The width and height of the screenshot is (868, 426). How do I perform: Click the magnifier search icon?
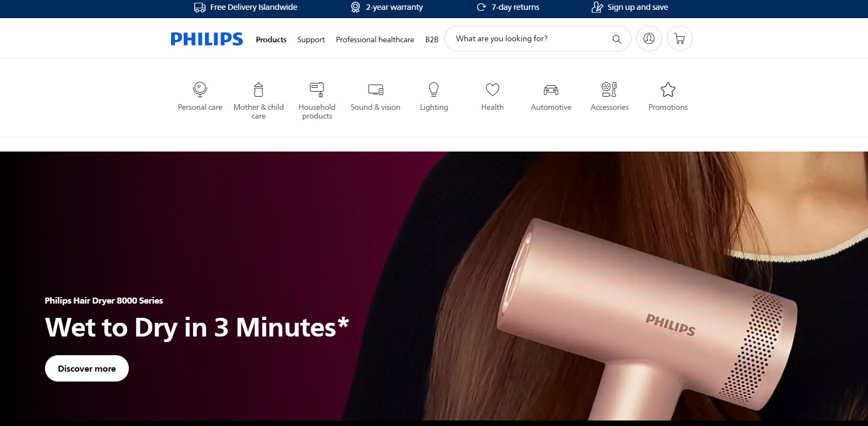[617, 39]
